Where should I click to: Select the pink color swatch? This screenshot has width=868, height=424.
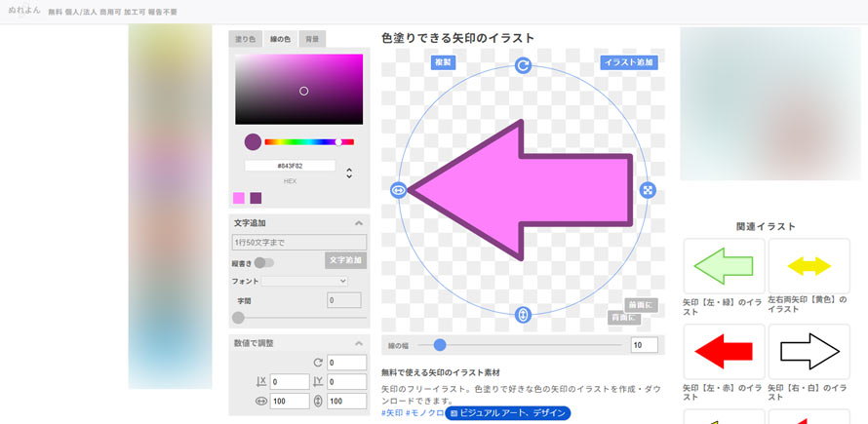coord(239,198)
